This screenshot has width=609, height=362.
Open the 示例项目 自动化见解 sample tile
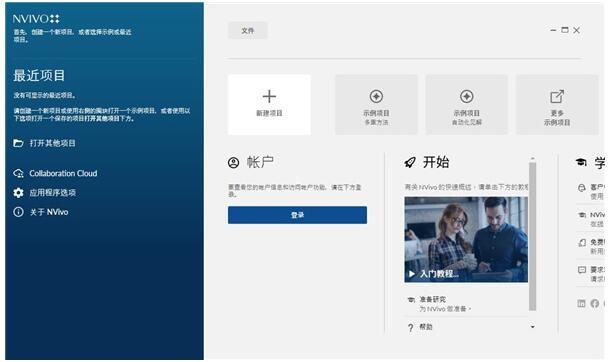pos(466,104)
